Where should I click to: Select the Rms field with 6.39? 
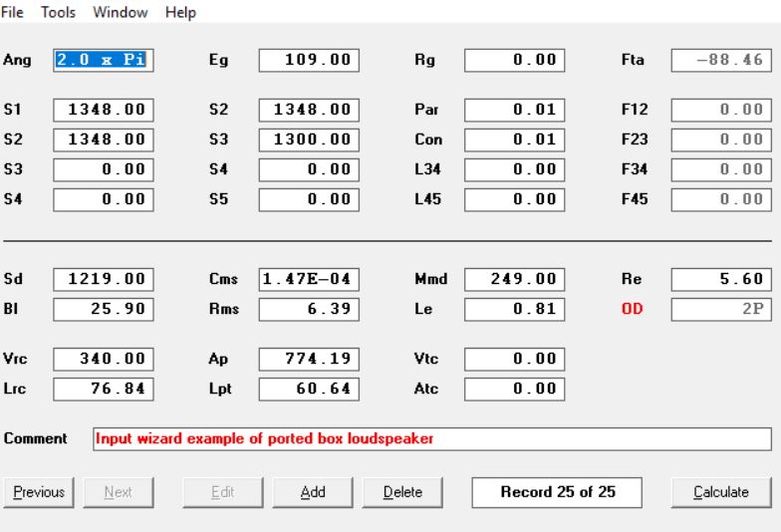[x=309, y=309]
